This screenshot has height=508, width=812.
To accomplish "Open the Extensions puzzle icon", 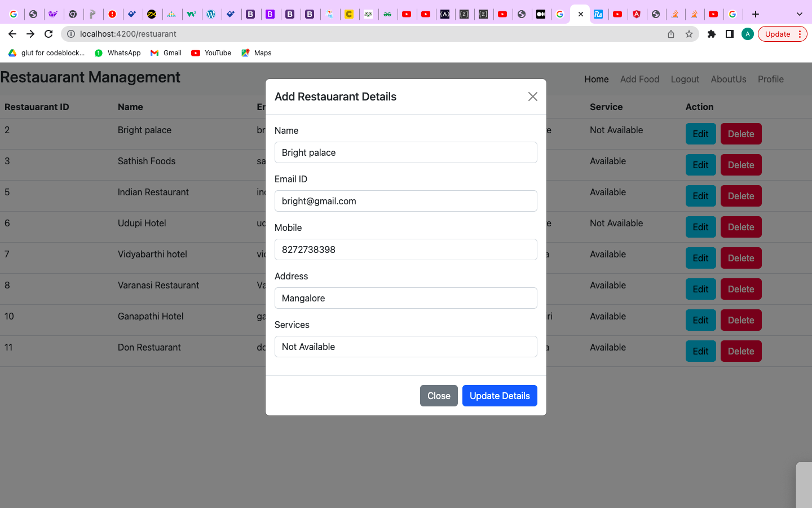I will coord(712,34).
